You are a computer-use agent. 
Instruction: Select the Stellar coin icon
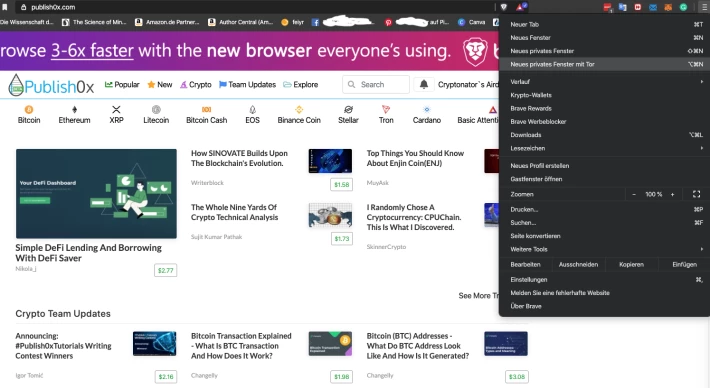[348, 110]
